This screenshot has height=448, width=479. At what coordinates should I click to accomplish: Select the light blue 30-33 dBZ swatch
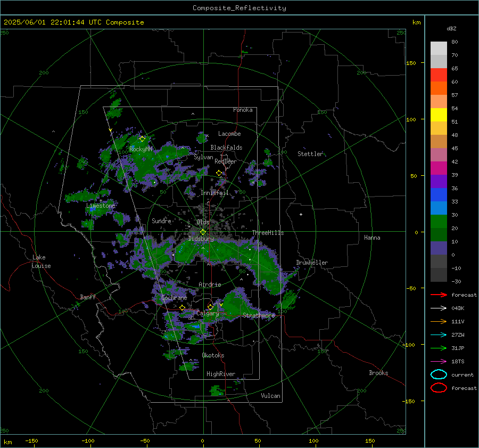tap(439, 208)
